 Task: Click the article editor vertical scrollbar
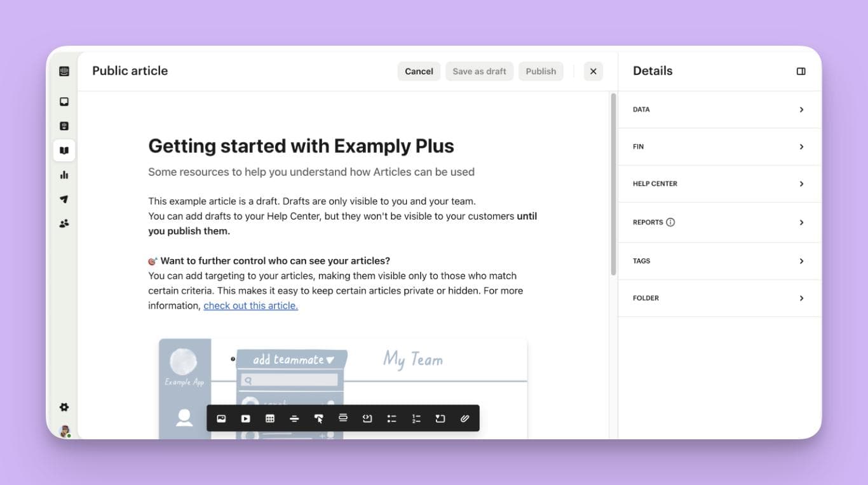[x=613, y=184]
